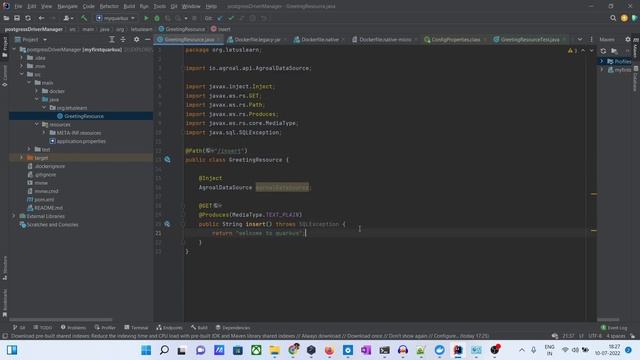This screenshot has height=360, width=640.
Task: Click gutter icon beside insert method
Action: coord(167,224)
